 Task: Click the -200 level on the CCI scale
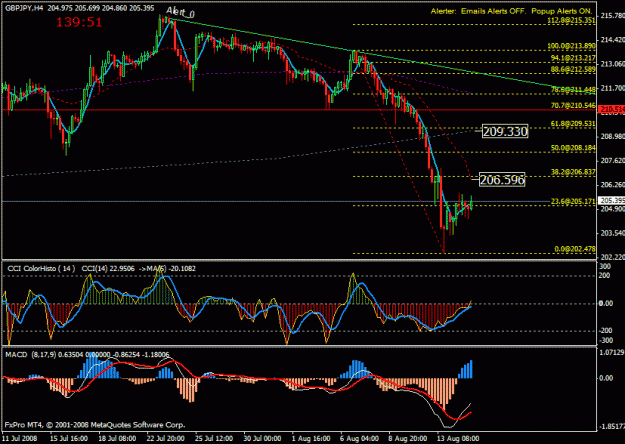coord(606,331)
